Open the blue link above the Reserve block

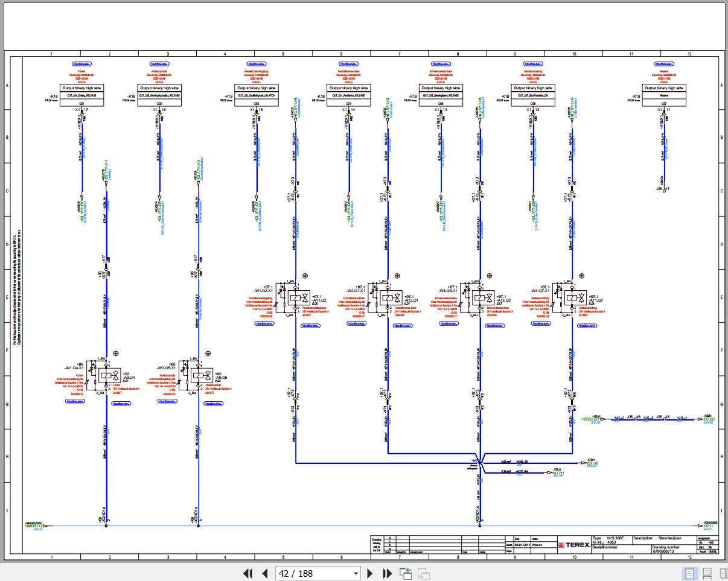(663, 63)
